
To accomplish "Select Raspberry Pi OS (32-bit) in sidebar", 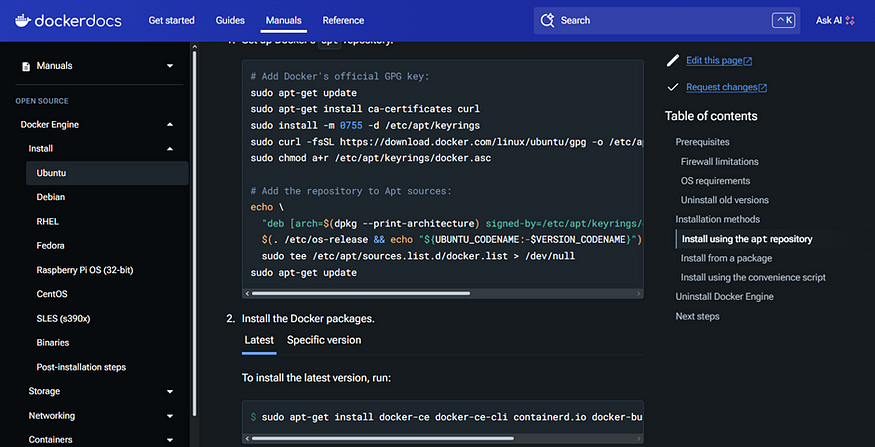I will pyautogui.click(x=85, y=270).
